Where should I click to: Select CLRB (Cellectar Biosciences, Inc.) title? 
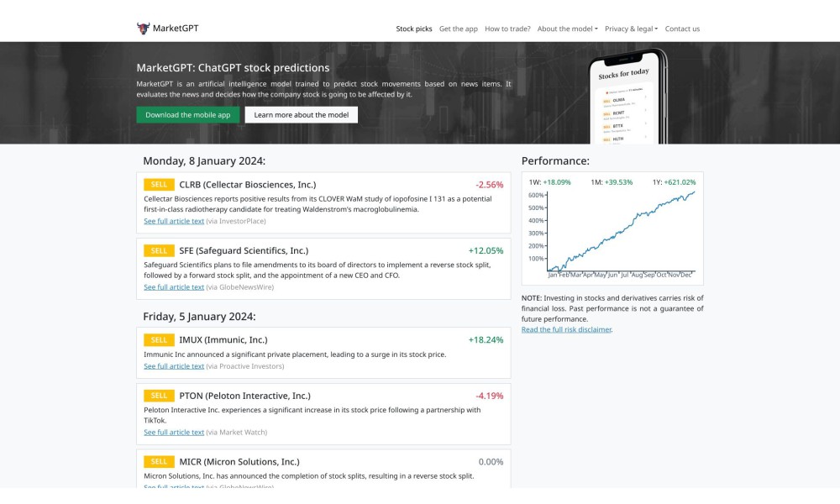coord(248,185)
